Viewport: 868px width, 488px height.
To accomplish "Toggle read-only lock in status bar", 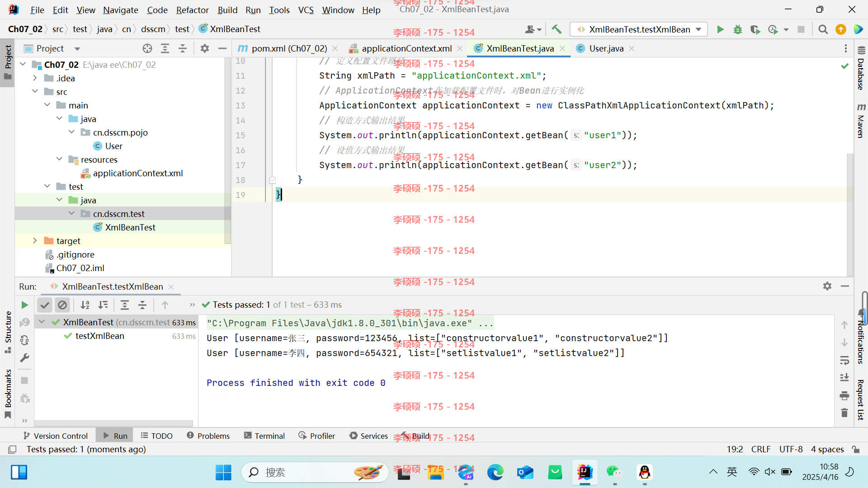I will point(856,449).
